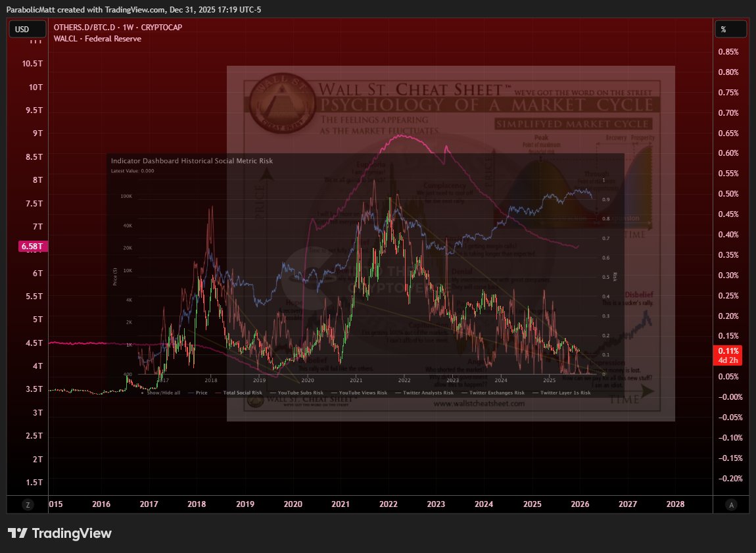Click the 0.85% label on the right scale
756x553 pixels.
point(728,51)
